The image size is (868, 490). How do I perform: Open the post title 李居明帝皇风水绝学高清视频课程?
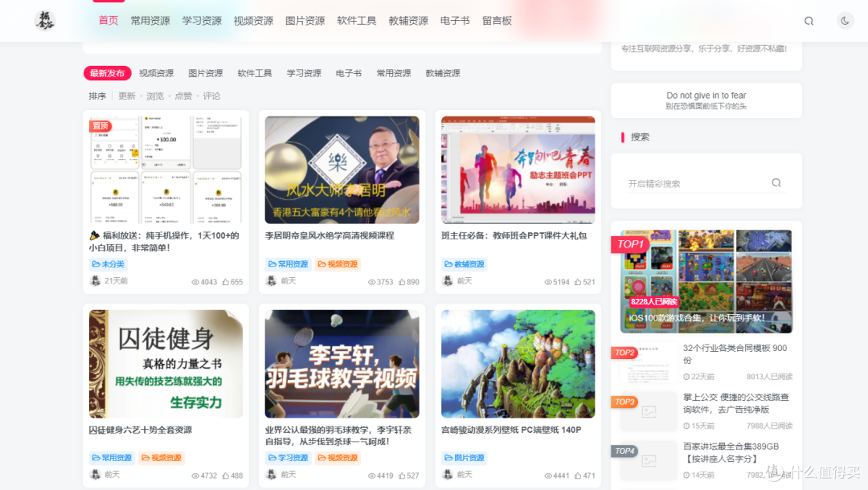[330, 235]
